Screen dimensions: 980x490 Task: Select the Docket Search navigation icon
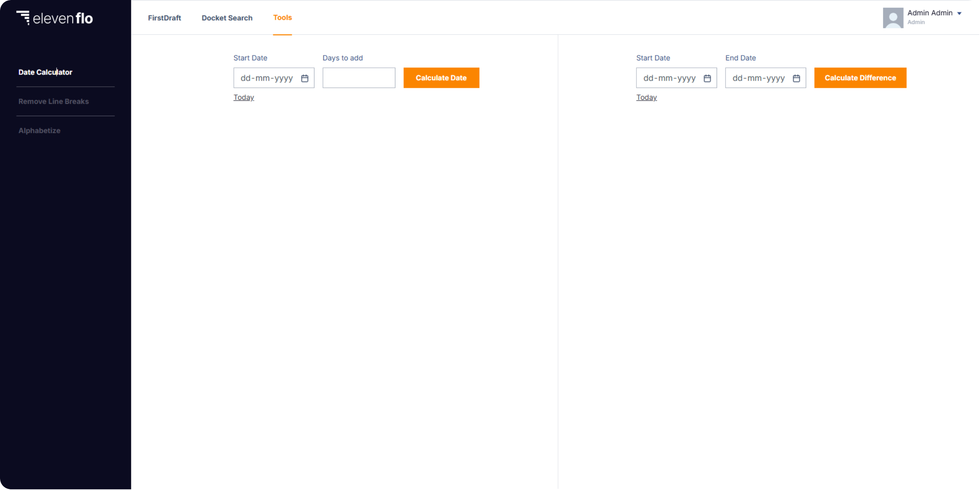[x=227, y=17]
